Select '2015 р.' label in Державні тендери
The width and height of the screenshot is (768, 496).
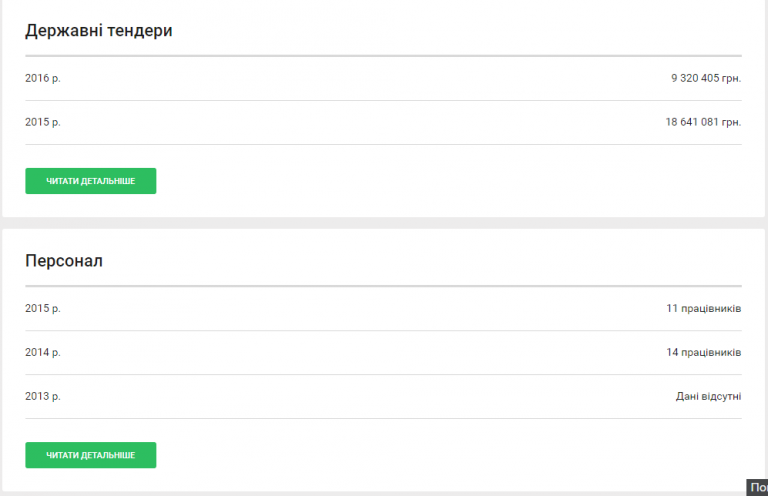(43, 122)
